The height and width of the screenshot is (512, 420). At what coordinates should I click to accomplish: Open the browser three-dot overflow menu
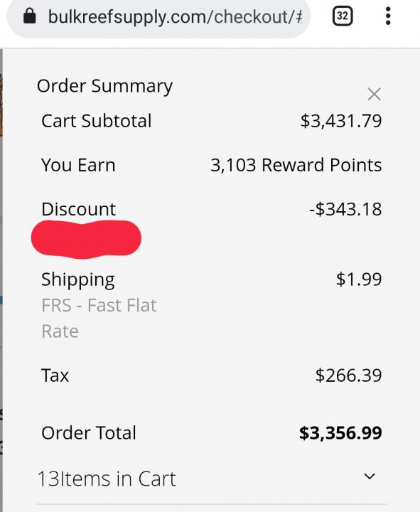(388, 16)
